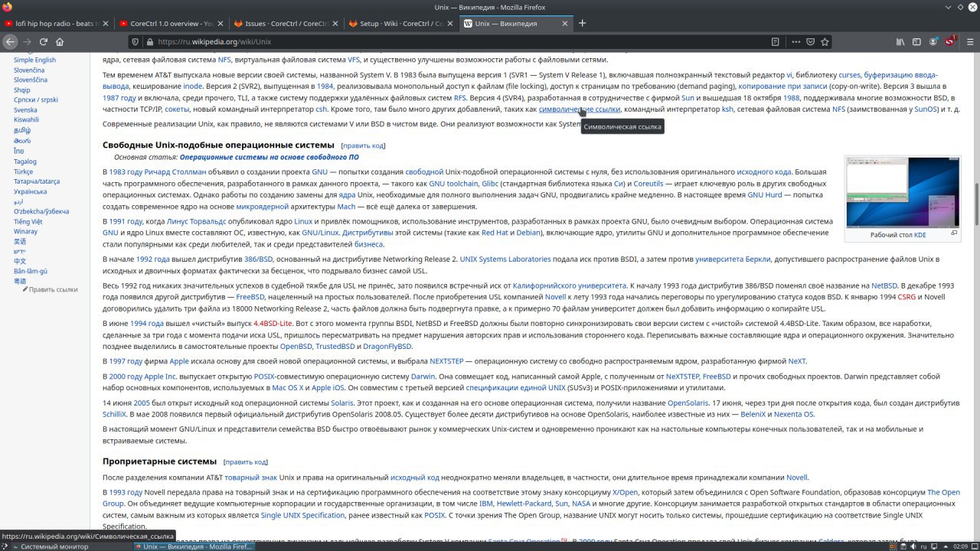Open the red extension icon with badge
This screenshot has width=980, height=551.
[952, 41]
